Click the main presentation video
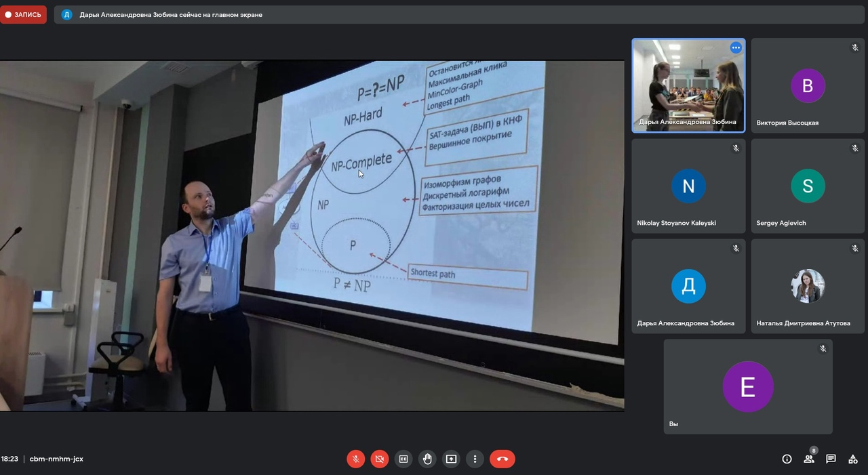868x475 pixels. point(312,236)
